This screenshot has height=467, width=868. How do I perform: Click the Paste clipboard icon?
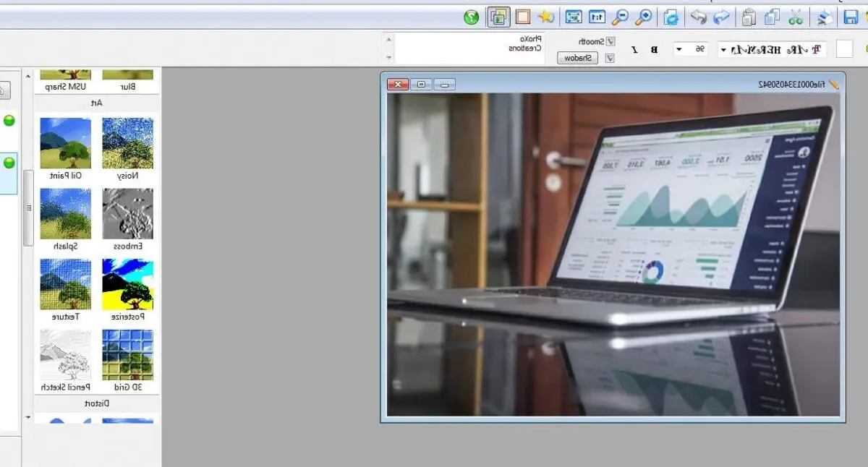point(749,17)
